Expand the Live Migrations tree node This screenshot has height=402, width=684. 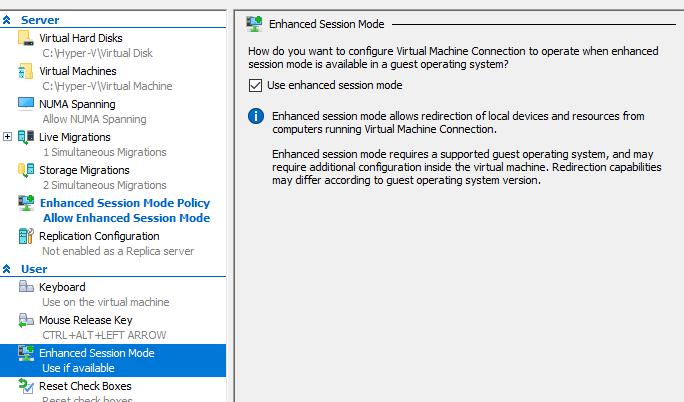coord(7,137)
